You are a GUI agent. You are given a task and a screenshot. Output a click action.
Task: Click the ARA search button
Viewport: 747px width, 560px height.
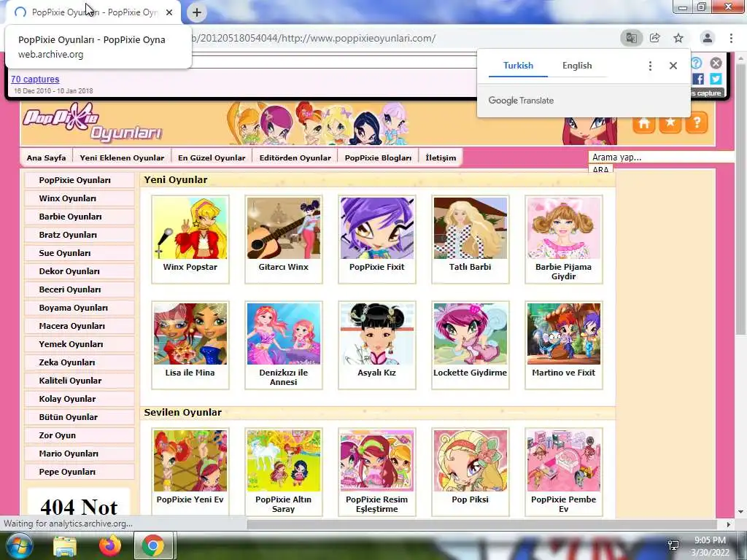coord(601,169)
